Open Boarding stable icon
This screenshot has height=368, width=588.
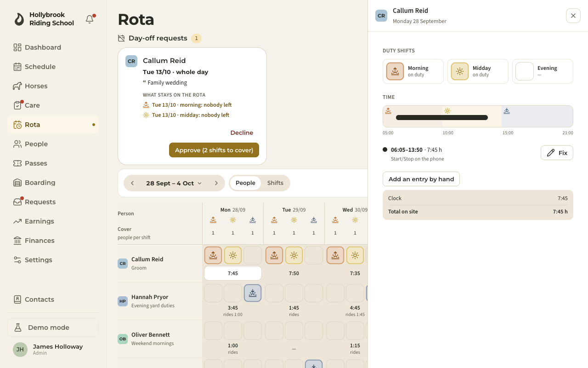17,183
